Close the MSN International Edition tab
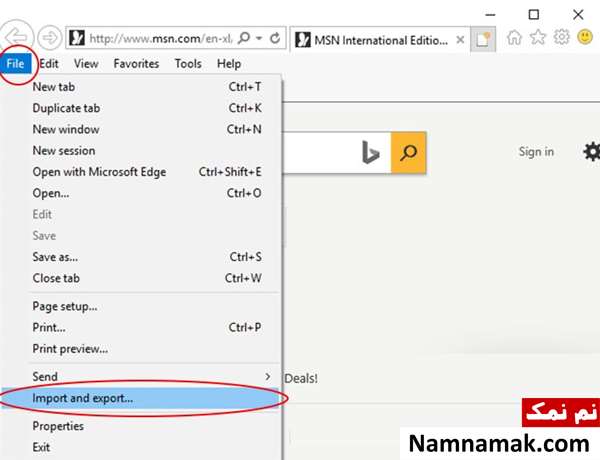 pos(460,40)
